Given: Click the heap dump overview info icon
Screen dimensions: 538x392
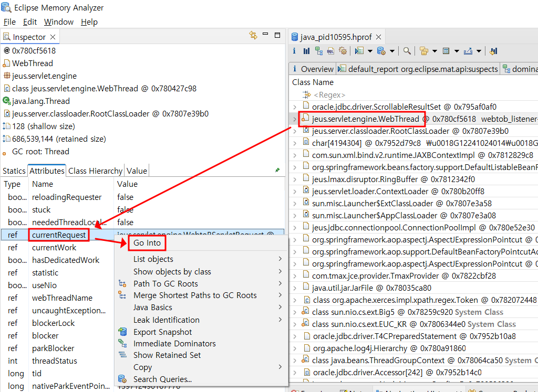Looking at the screenshot, I should click(x=294, y=51).
